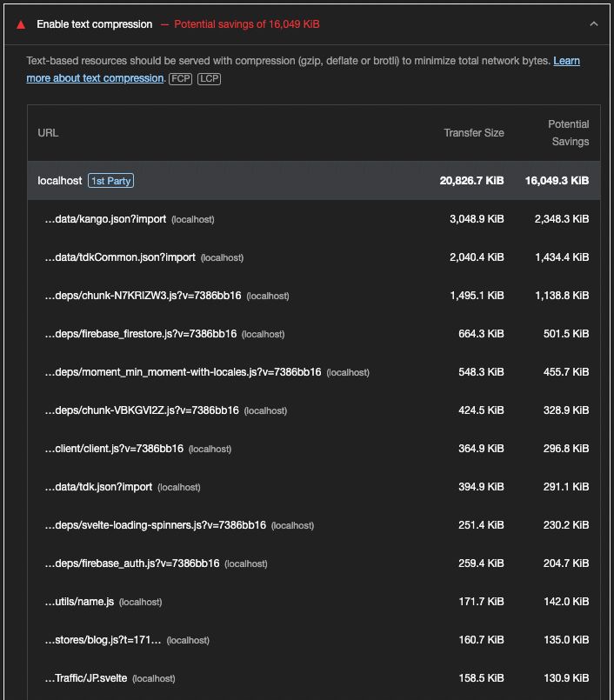Screen dimensions: 614x700
Task: Open the data/kango.json?import URL
Action: click(104, 219)
